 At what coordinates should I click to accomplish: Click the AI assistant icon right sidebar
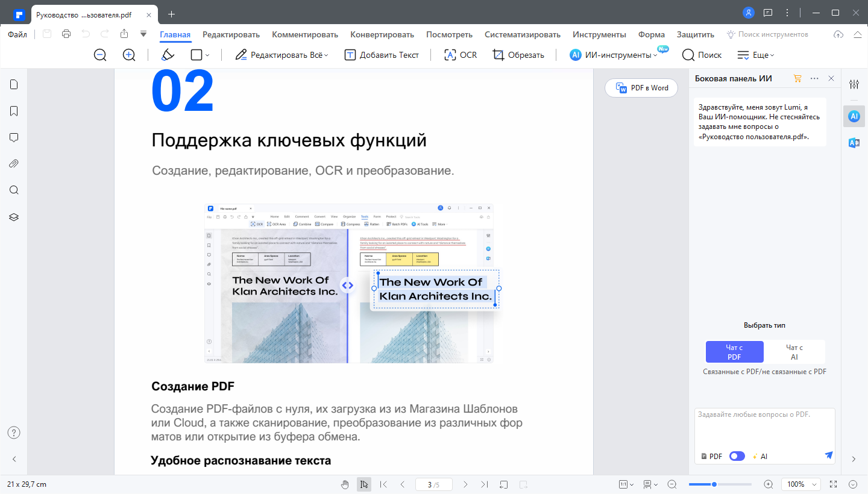tap(854, 116)
